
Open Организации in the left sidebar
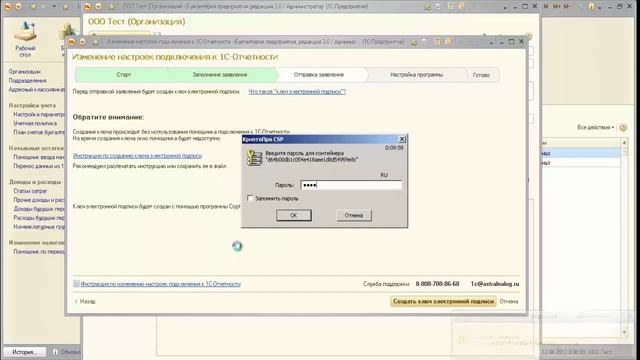click(24, 72)
